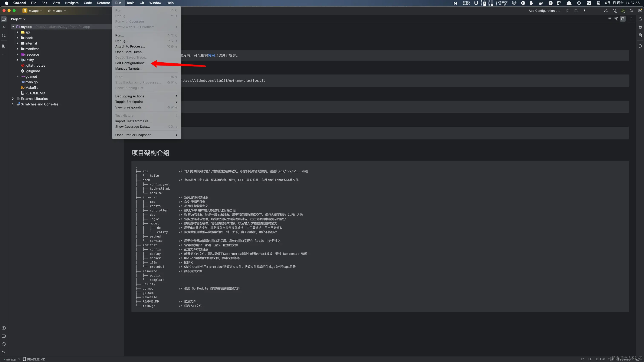Open the Pull Requests tool window icon
The image size is (644, 362).
(4, 35)
